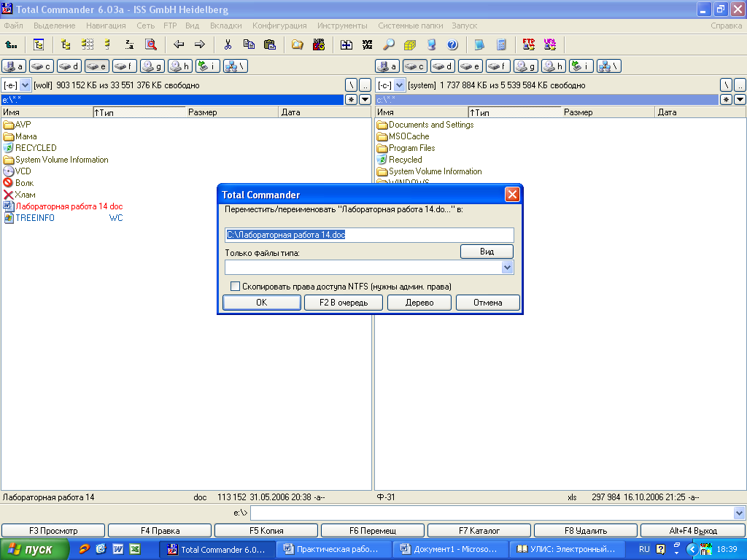The height and width of the screenshot is (560, 747).
Task: Click the synchronize directories icon
Action: (347, 44)
